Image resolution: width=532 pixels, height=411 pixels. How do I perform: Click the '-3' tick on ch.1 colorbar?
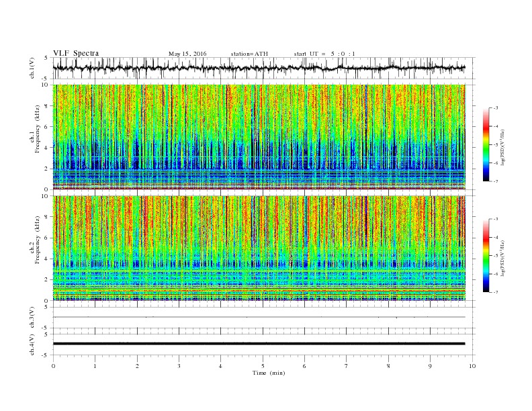pos(495,108)
